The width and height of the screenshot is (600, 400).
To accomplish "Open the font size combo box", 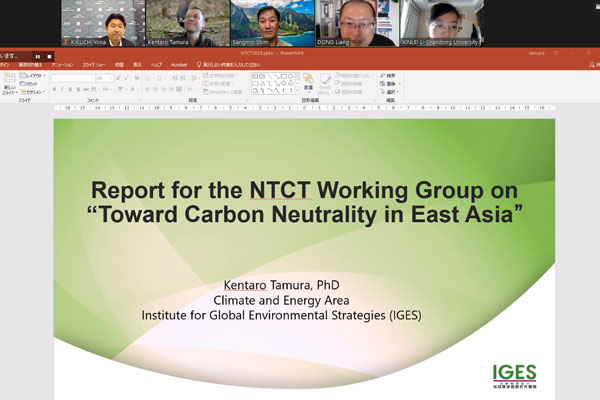I will pyautogui.click(x=104, y=78).
